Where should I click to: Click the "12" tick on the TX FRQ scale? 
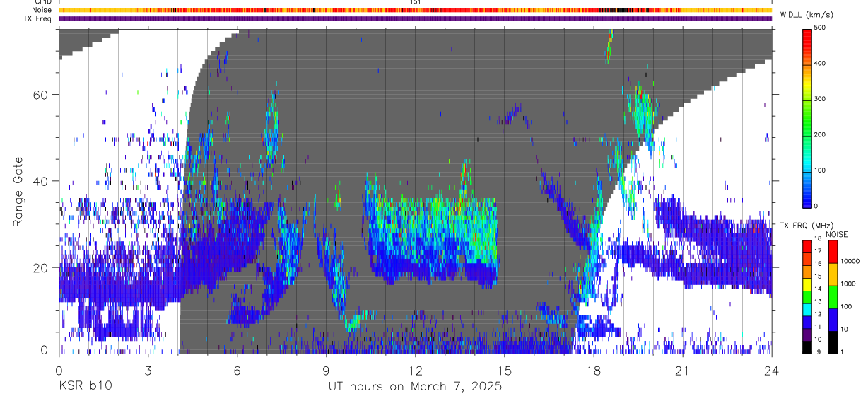[x=818, y=314]
